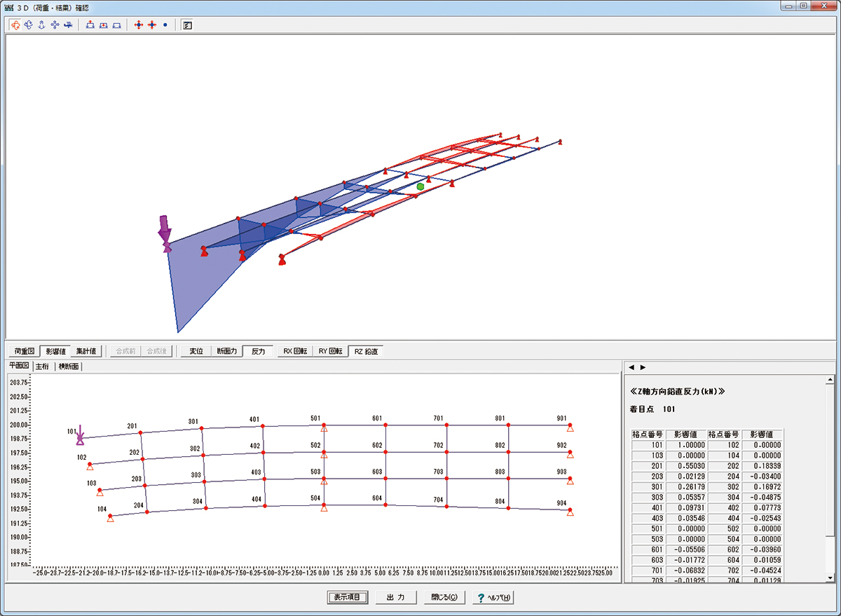Click the results table scrollbar thumb

point(830,461)
